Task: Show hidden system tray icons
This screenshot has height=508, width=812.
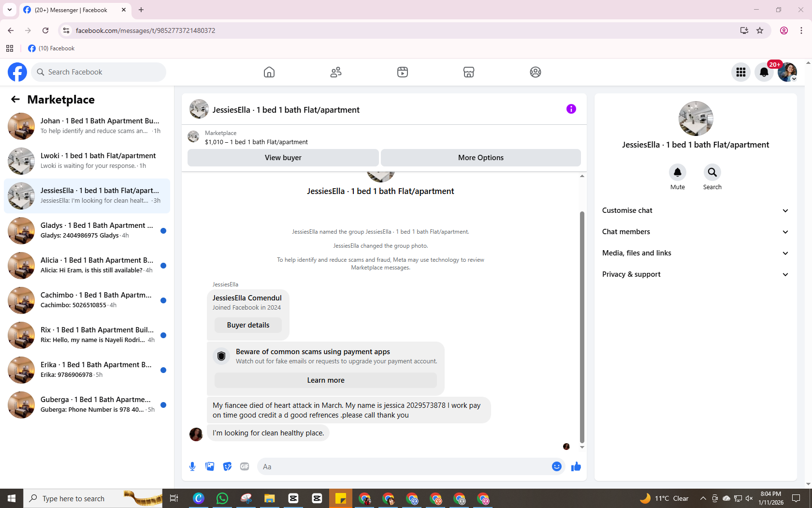Action: [x=703, y=498]
